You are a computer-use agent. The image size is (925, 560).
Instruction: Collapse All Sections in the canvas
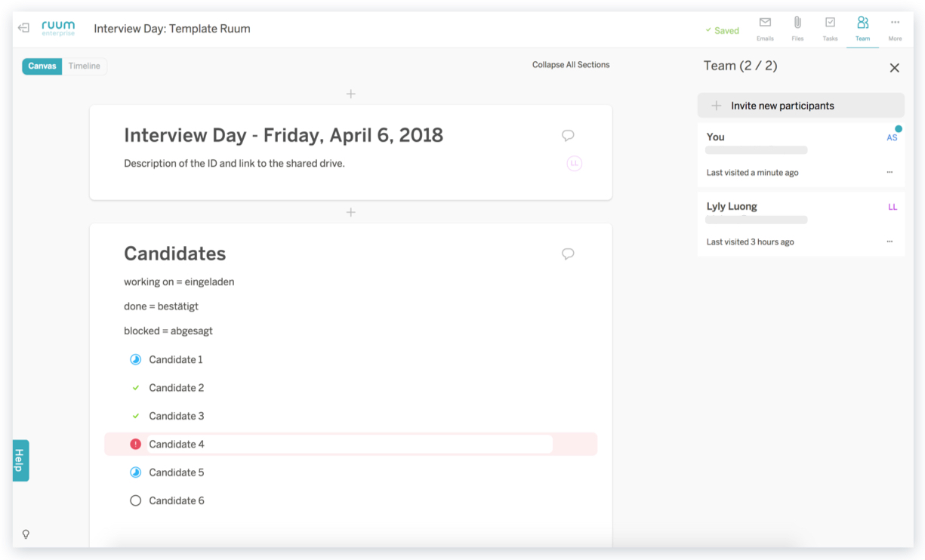pyautogui.click(x=570, y=65)
